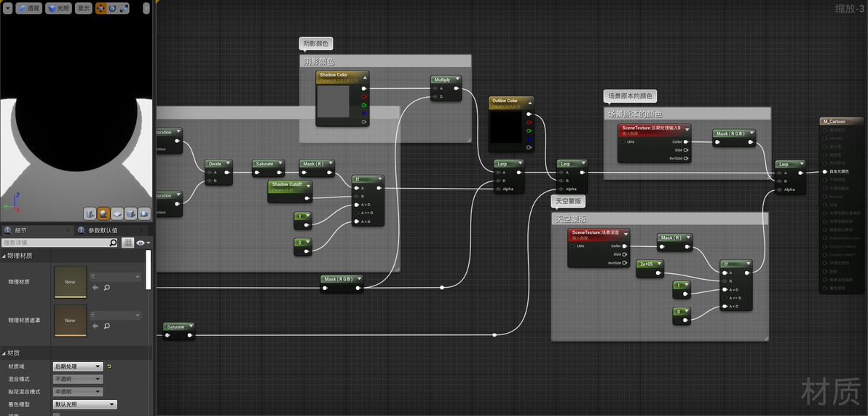This screenshot has width=868, height=416.
Task: Open the 显示 show flags button
Action: (x=83, y=8)
